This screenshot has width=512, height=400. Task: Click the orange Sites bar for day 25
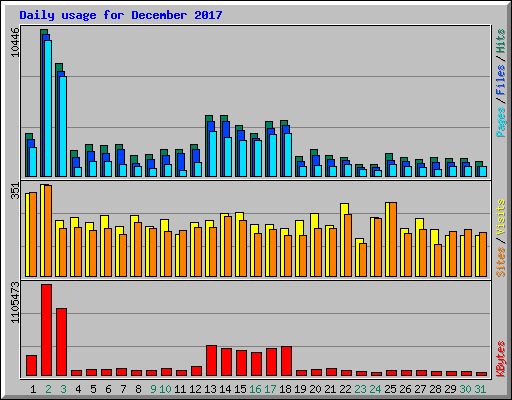[393, 239]
